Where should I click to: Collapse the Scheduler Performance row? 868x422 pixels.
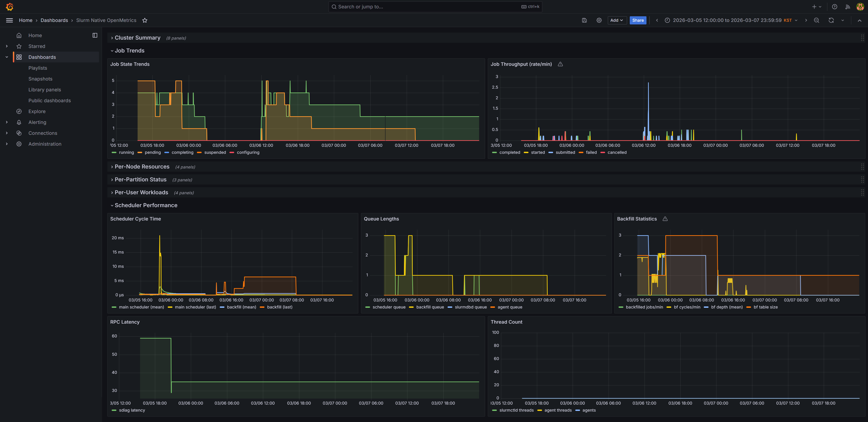pyautogui.click(x=146, y=205)
